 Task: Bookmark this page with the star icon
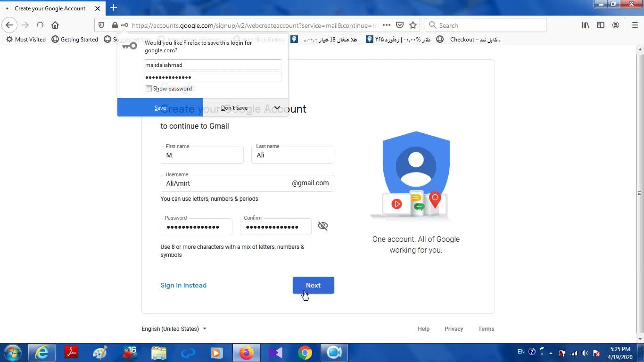pyautogui.click(x=413, y=25)
